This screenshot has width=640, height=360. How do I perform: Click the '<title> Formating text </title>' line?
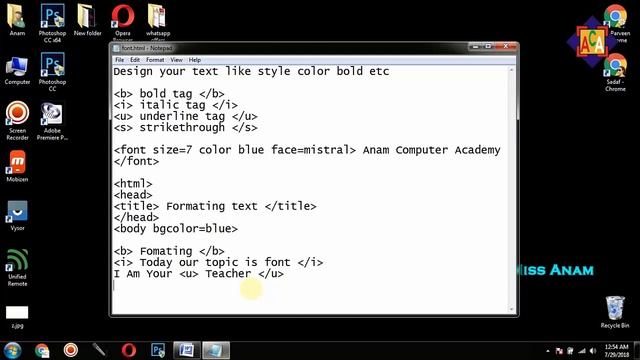(215, 206)
